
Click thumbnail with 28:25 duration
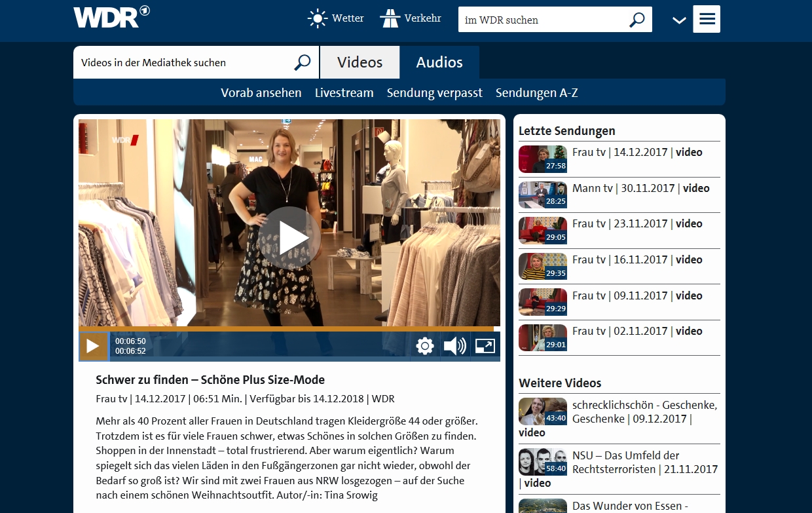[543, 195]
